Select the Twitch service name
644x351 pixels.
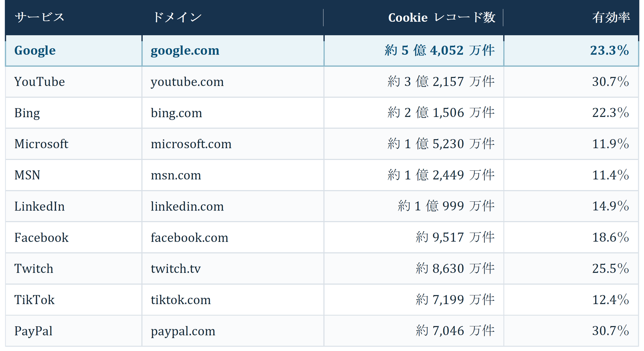(34, 269)
